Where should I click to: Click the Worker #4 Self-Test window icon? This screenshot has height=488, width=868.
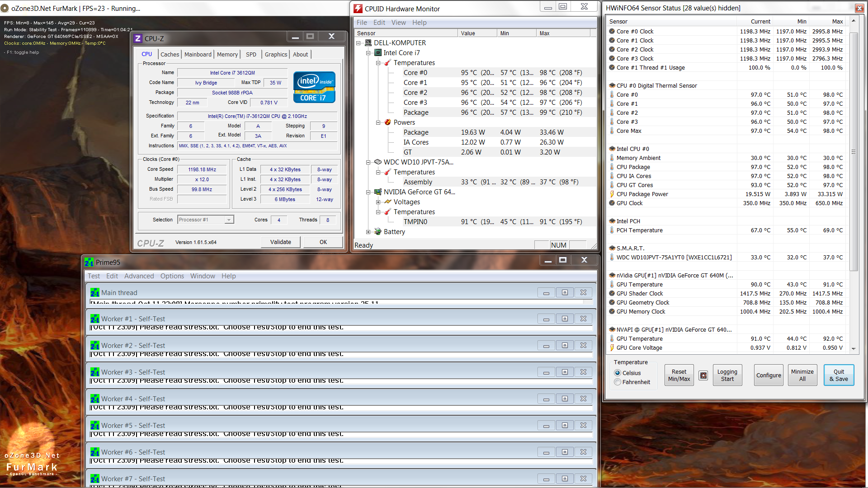pos(94,399)
